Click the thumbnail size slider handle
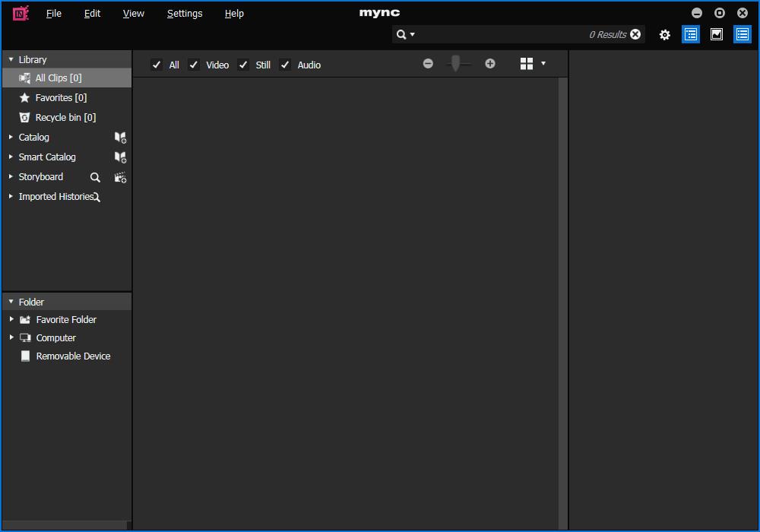This screenshot has width=760, height=532. tap(455, 63)
